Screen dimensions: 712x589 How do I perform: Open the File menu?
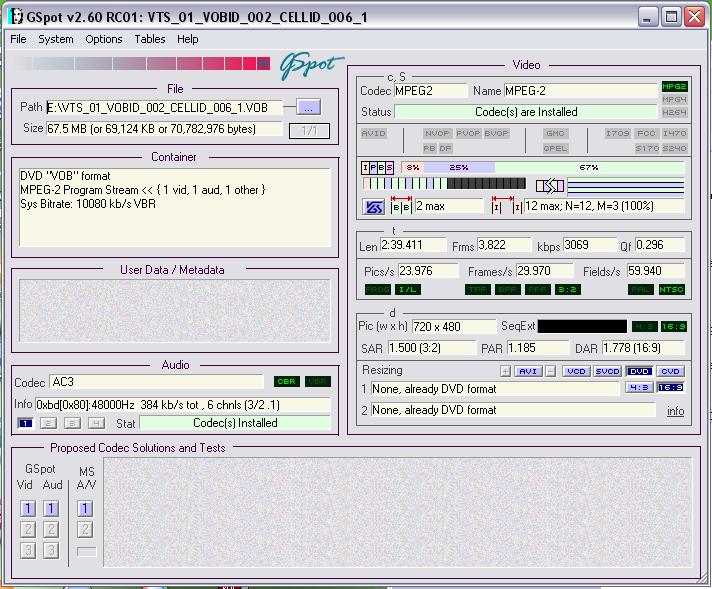[18, 39]
